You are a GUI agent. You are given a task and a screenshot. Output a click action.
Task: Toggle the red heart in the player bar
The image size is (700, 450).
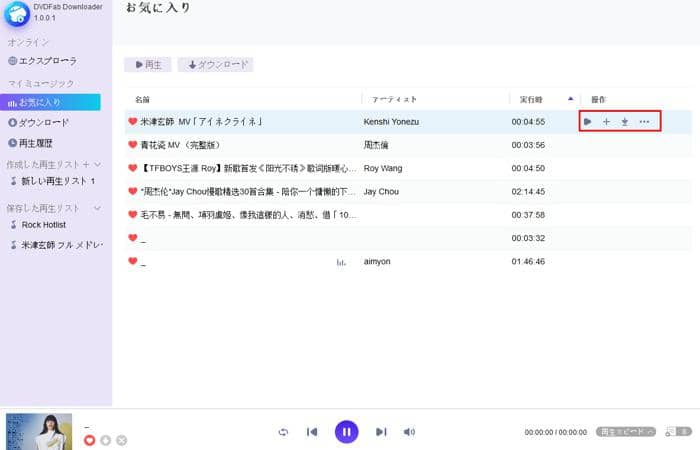click(89, 440)
